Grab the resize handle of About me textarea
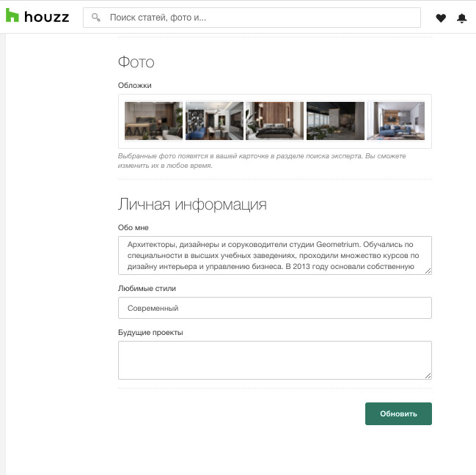Image resolution: width=476 pixels, height=475 pixels. pos(428,270)
